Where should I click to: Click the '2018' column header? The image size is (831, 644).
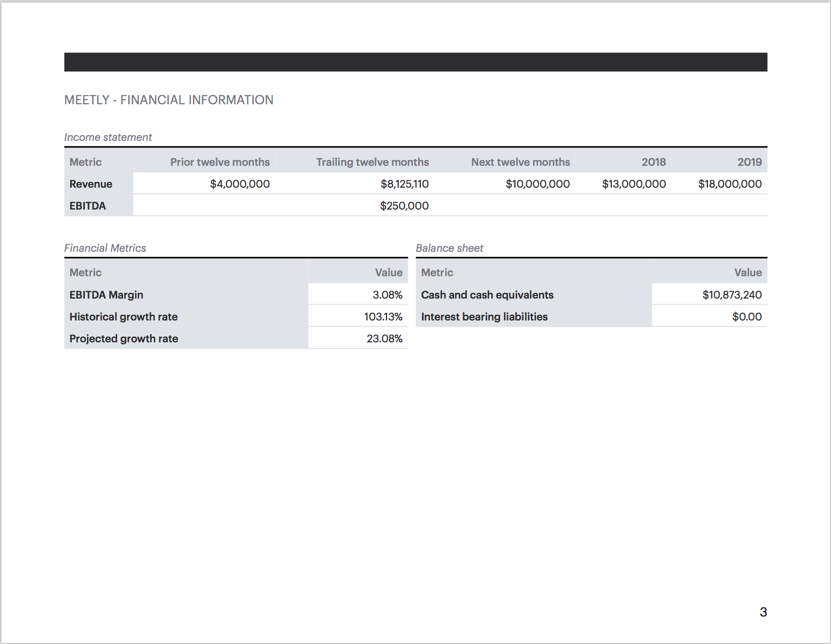(x=654, y=162)
